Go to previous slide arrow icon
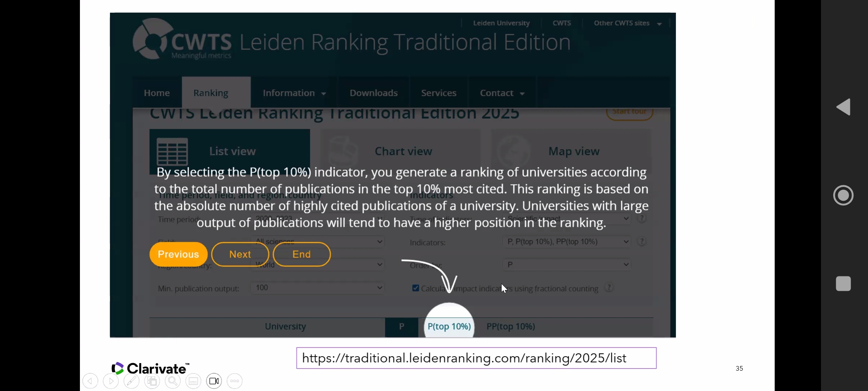This screenshot has width=868, height=391. point(90,381)
